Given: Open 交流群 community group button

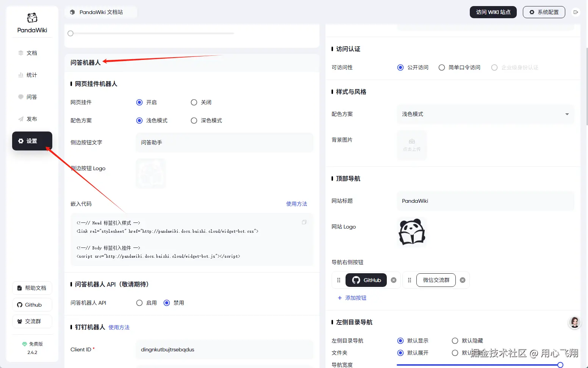Looking at the screenshot, I should (32, 321).
